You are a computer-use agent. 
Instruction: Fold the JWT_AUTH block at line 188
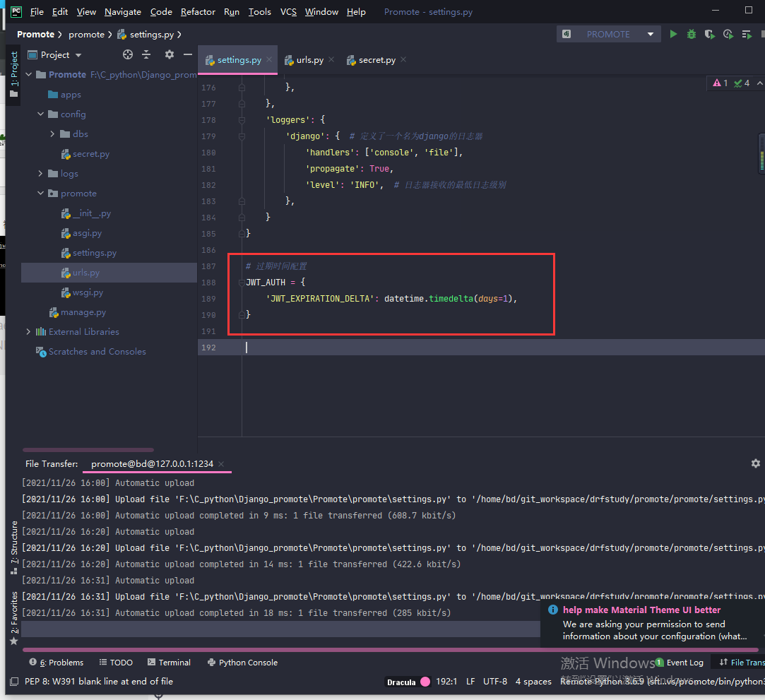[x=242, y=283]
